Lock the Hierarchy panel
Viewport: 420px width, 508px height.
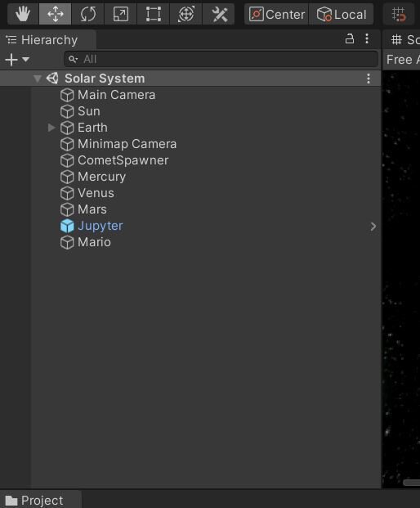(350, 39)
